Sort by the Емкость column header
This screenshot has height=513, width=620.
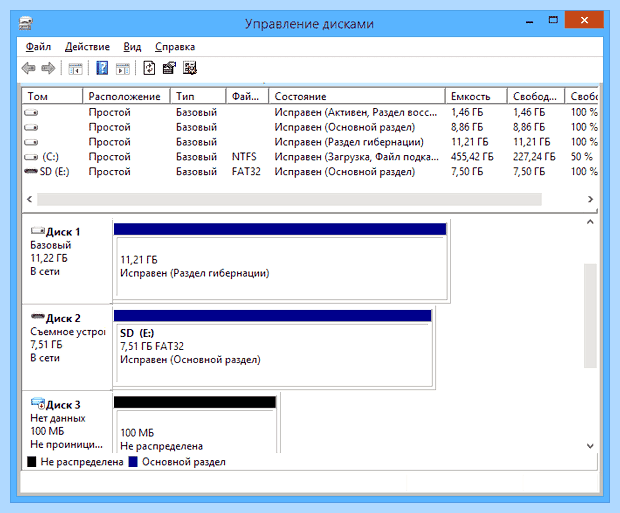(476, 96)
